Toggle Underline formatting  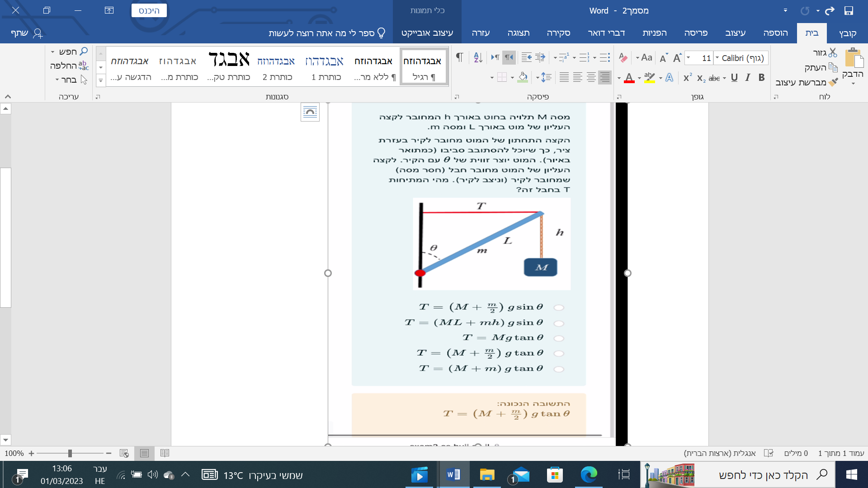click(x=734, y=78)
